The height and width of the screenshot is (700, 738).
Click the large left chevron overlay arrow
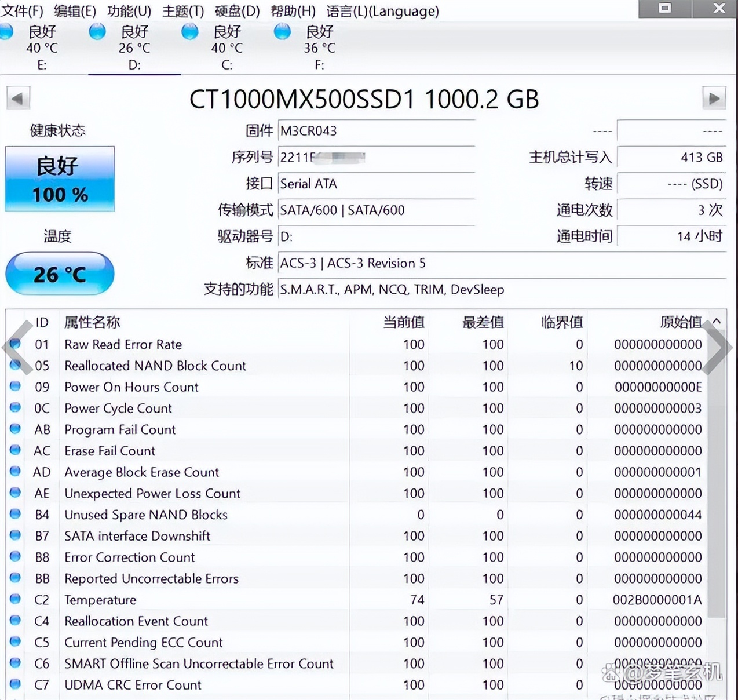point(19,348)
